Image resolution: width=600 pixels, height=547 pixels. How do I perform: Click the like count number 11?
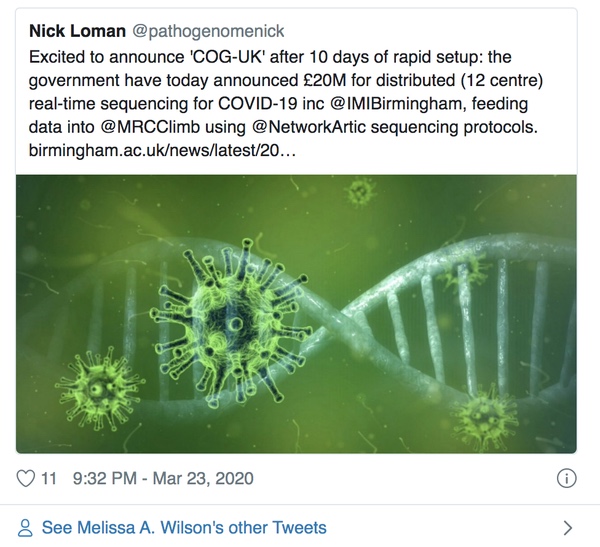(48, 477)
